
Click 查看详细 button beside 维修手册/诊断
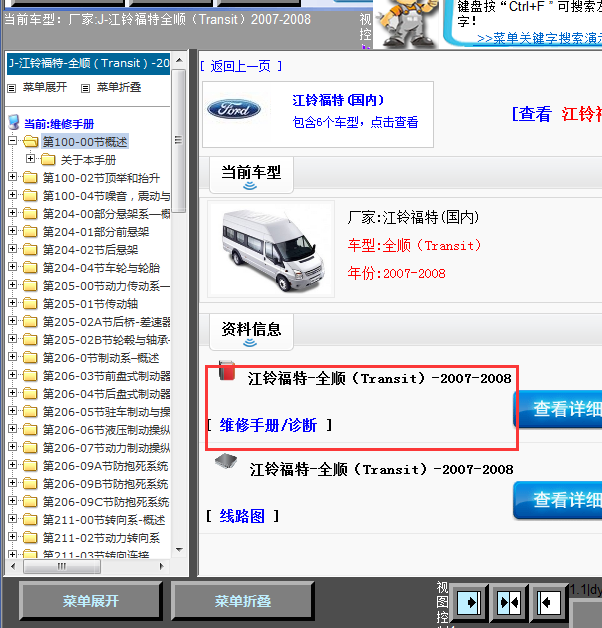coord(558,409)
